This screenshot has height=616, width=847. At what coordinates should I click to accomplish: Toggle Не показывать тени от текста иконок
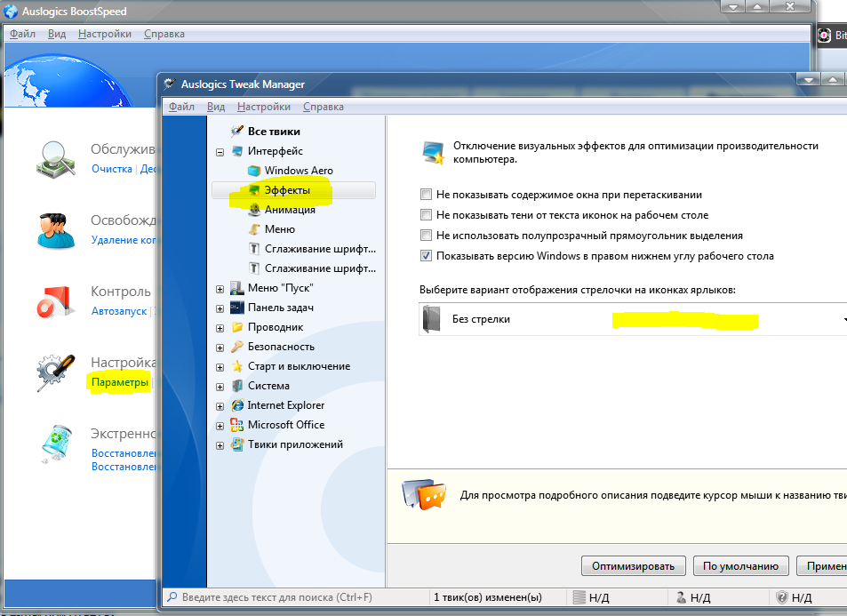tap(427, 215)
